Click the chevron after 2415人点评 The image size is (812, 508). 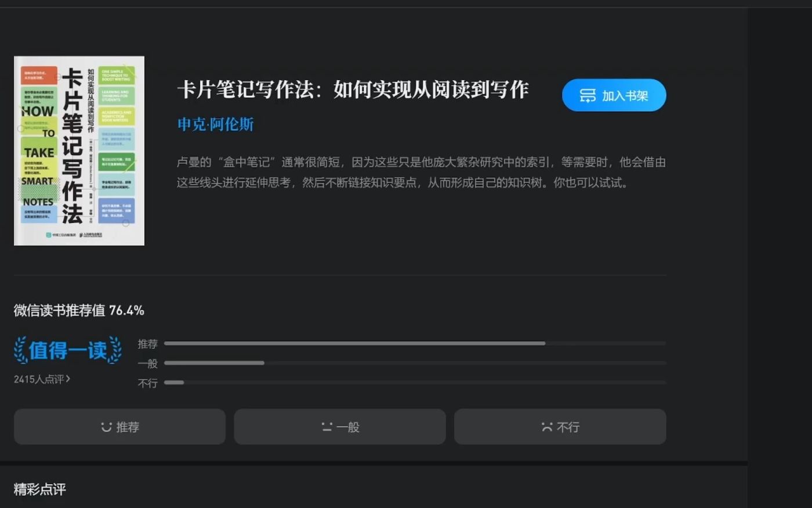68,378
